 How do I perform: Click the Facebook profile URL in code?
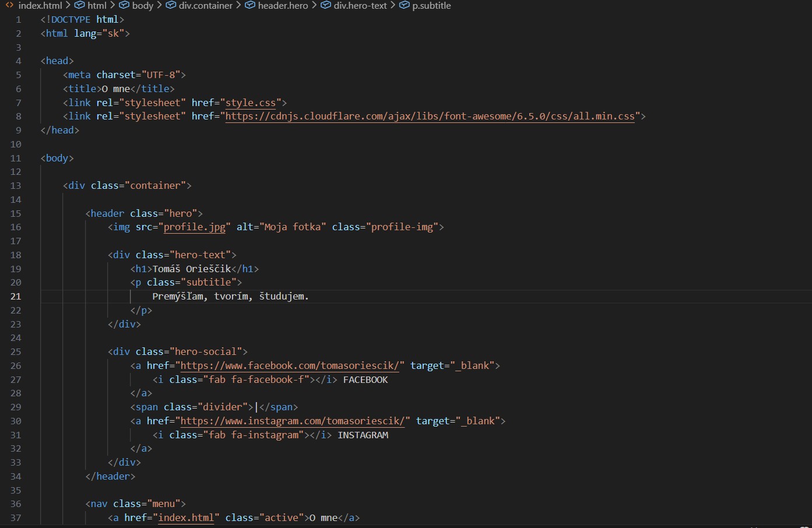coord(290,366)
